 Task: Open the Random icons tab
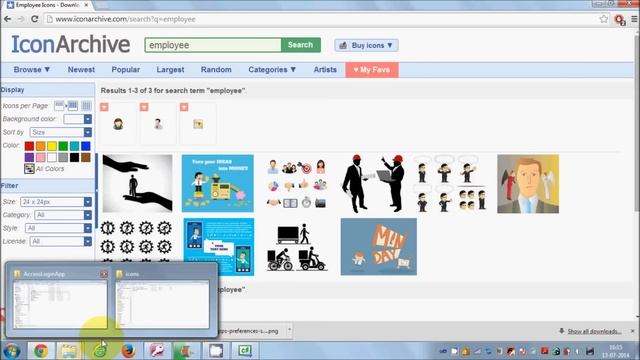tap(216, 69)
